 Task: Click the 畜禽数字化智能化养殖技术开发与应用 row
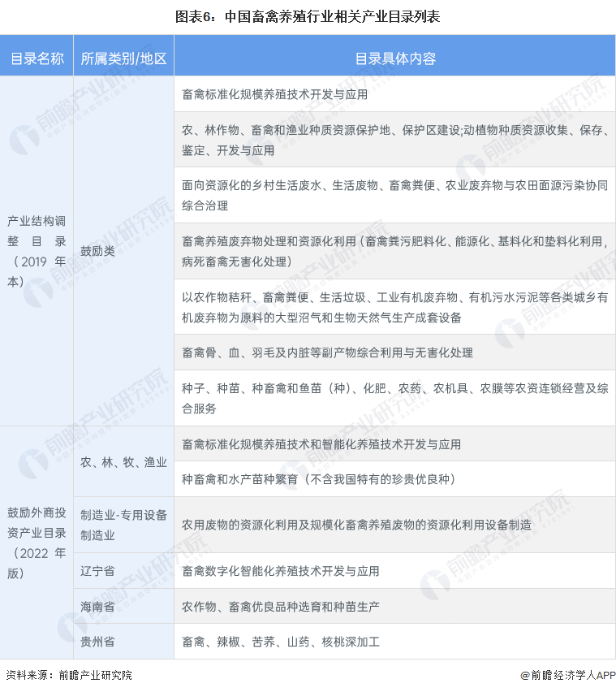281,571
